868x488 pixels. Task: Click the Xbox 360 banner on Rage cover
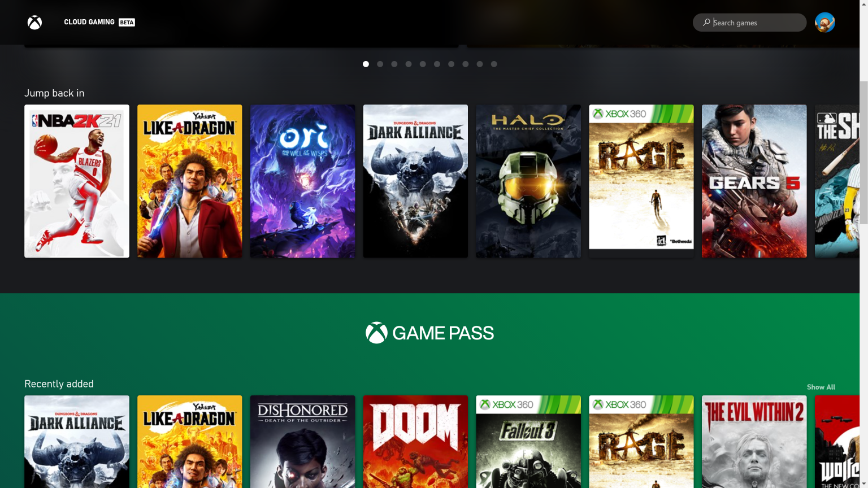click(641, 112)
